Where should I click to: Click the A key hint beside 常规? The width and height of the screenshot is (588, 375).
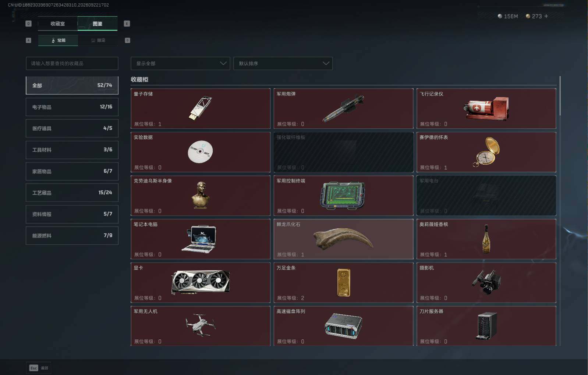[28, 40]
